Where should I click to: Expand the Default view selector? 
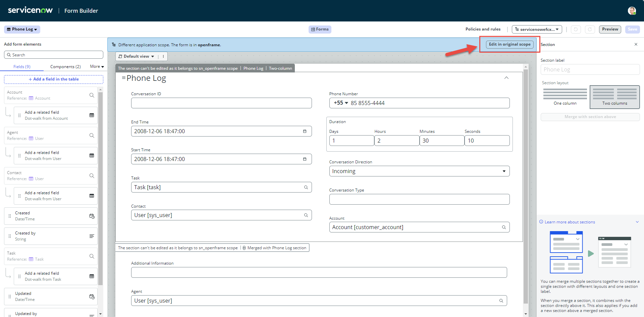tap(137, 56)
